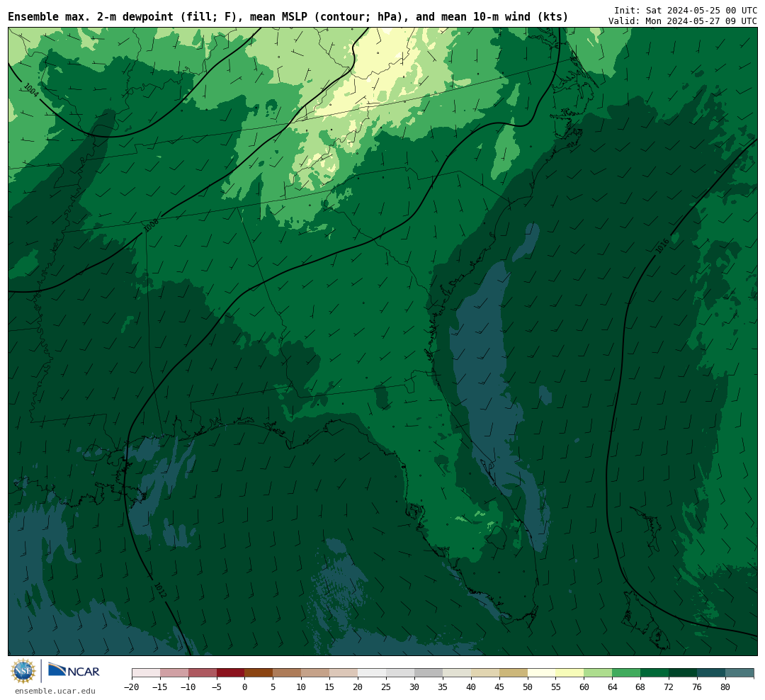Click the 1008 isobar contour label

coord(152,225)
